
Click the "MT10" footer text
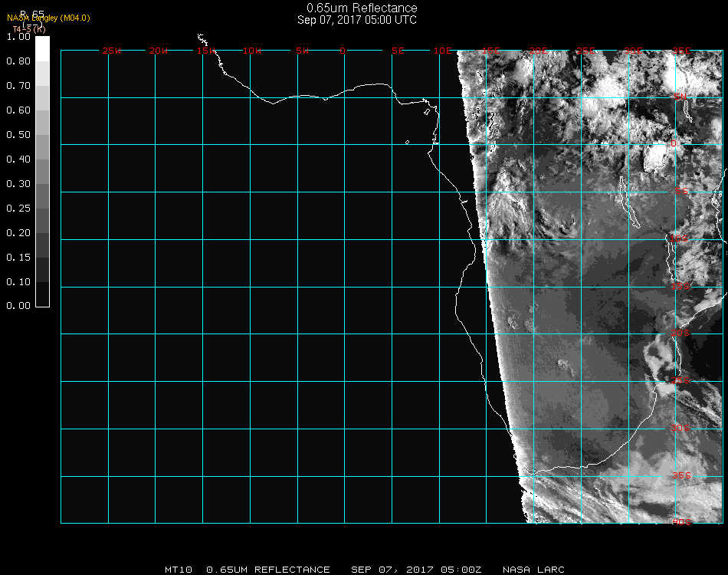pyautogui.click(x=179, y=570)
